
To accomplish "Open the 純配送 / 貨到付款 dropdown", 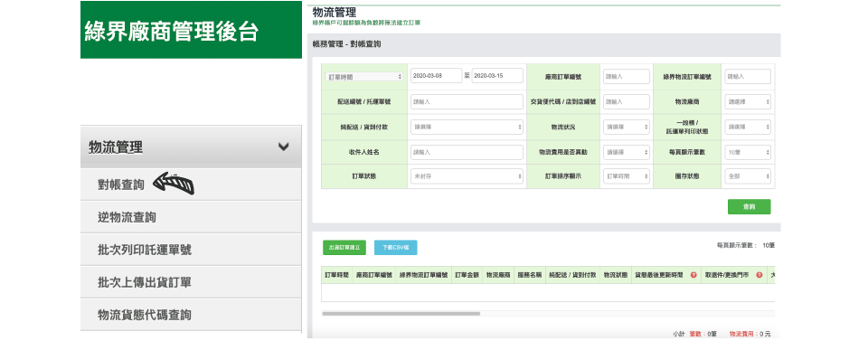I will 467,127.
